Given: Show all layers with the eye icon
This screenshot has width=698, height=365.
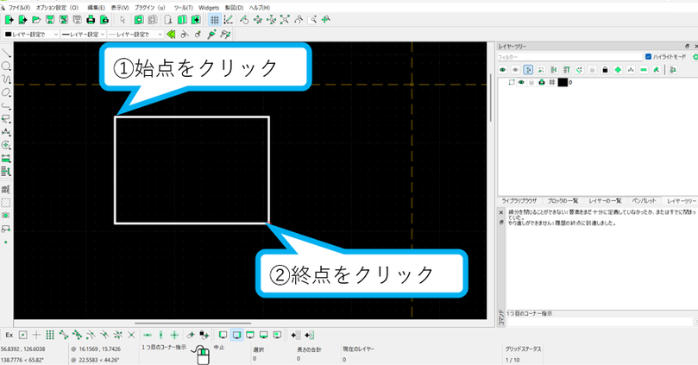Looking at the screenshot, I should pos(503,70).
